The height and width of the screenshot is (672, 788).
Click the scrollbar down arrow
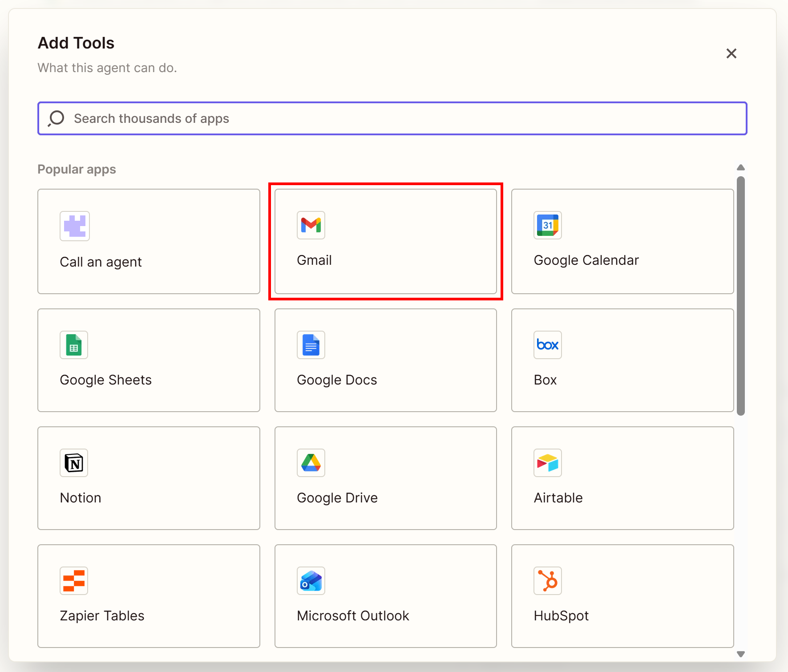pos(740,653)
